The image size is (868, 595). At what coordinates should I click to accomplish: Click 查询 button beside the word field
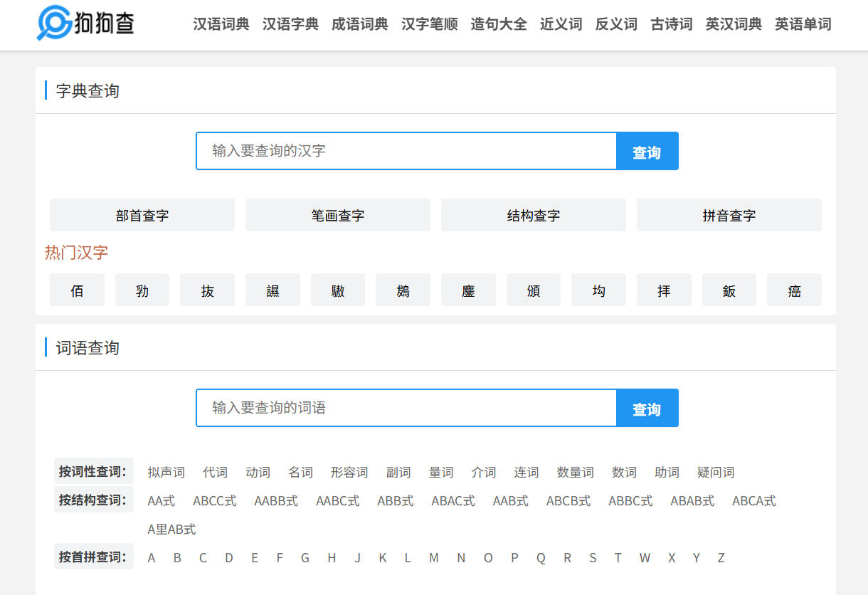(647, 408)
